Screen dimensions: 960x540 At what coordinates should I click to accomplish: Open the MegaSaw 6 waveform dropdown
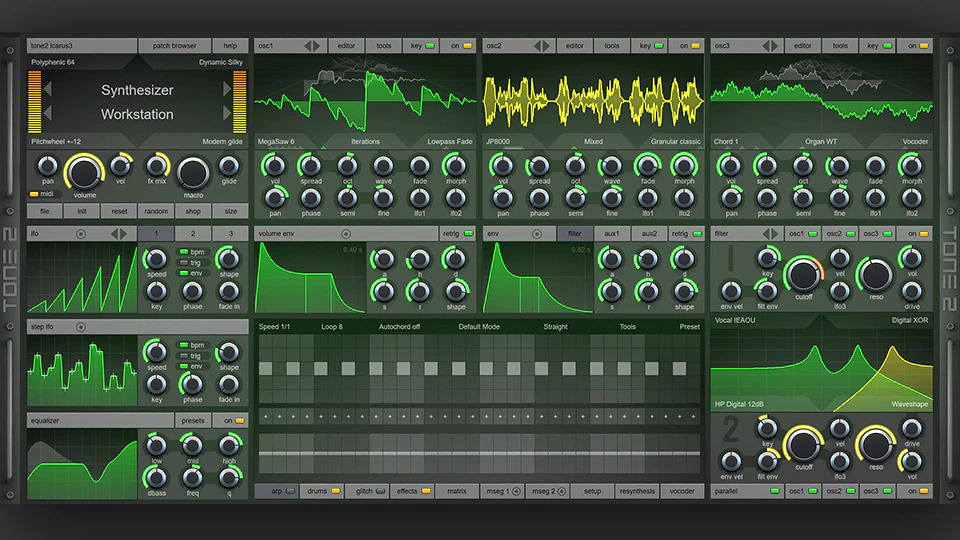pyautogui.click(x=276, y=141)
